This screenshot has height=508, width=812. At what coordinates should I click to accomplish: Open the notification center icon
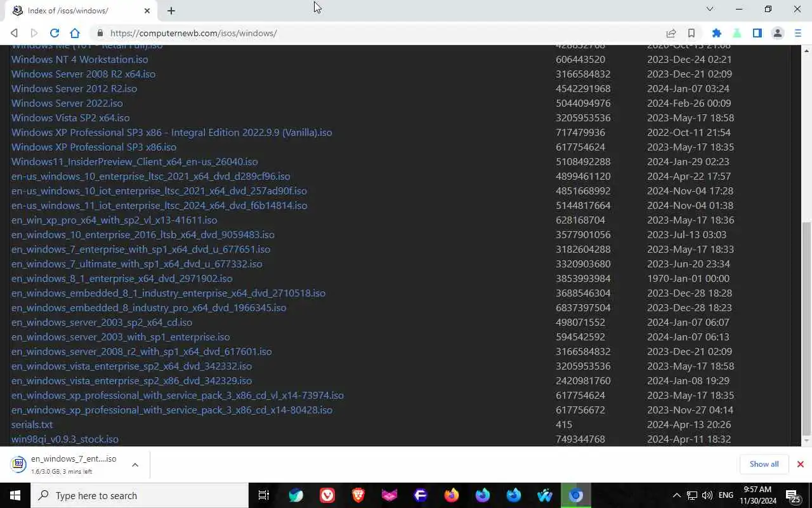coord(792,495)
